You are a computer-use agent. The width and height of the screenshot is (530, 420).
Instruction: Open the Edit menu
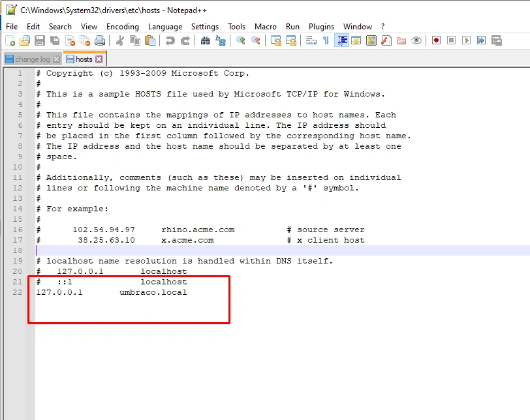(x=33, y=27)
